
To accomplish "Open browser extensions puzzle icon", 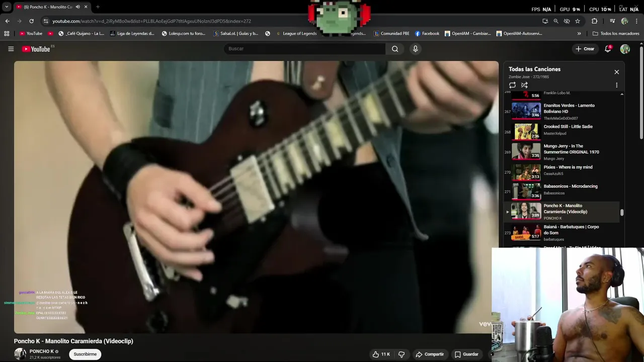I will point(594,21).
